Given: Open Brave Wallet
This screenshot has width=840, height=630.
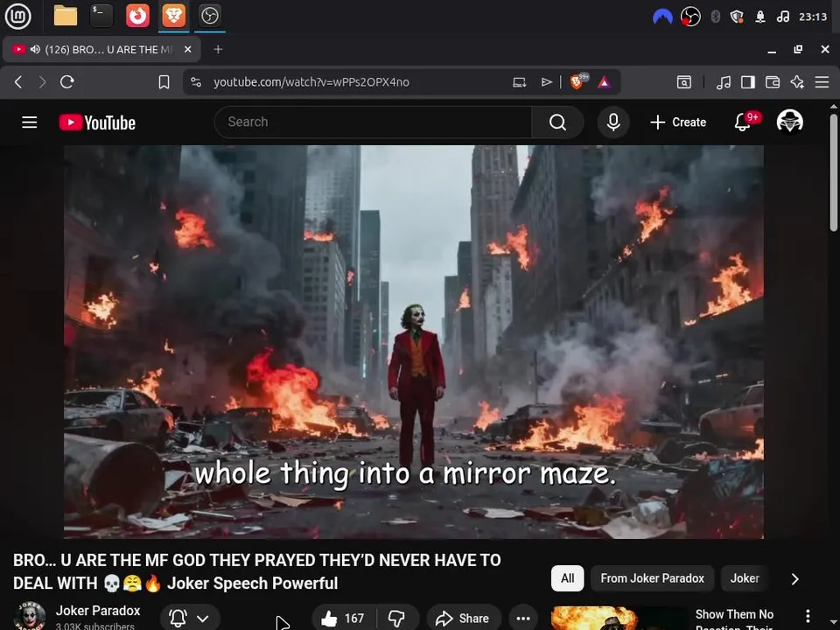Looking at the screenshot, I should coord(773,82).
